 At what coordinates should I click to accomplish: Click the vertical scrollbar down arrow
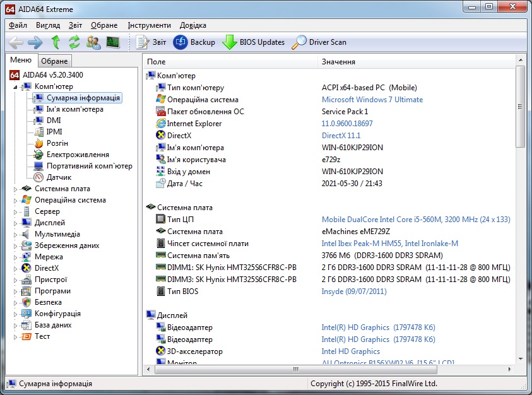(521, 358)
